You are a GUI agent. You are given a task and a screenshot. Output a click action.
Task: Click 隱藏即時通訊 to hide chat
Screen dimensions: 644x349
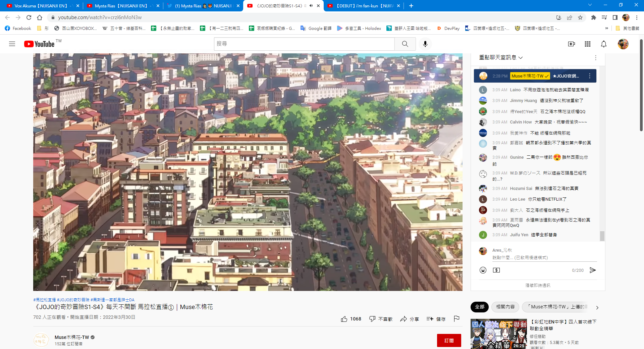point(538,286)
